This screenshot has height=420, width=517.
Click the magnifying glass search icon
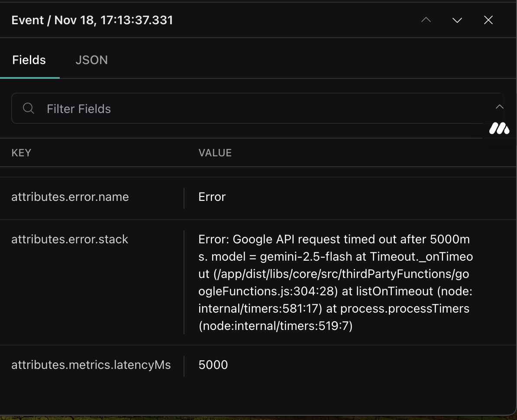point(29,108)
